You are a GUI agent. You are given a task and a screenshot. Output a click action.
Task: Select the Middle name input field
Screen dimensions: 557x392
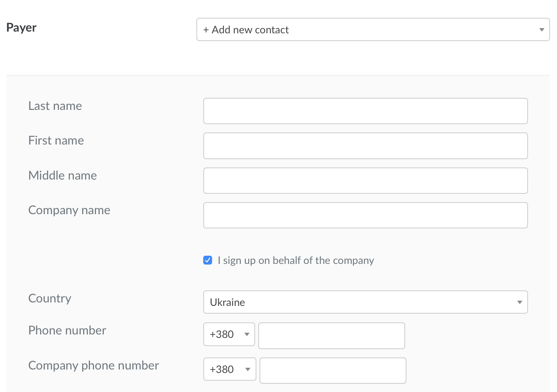pyautogui.click(x=365, y=180)
